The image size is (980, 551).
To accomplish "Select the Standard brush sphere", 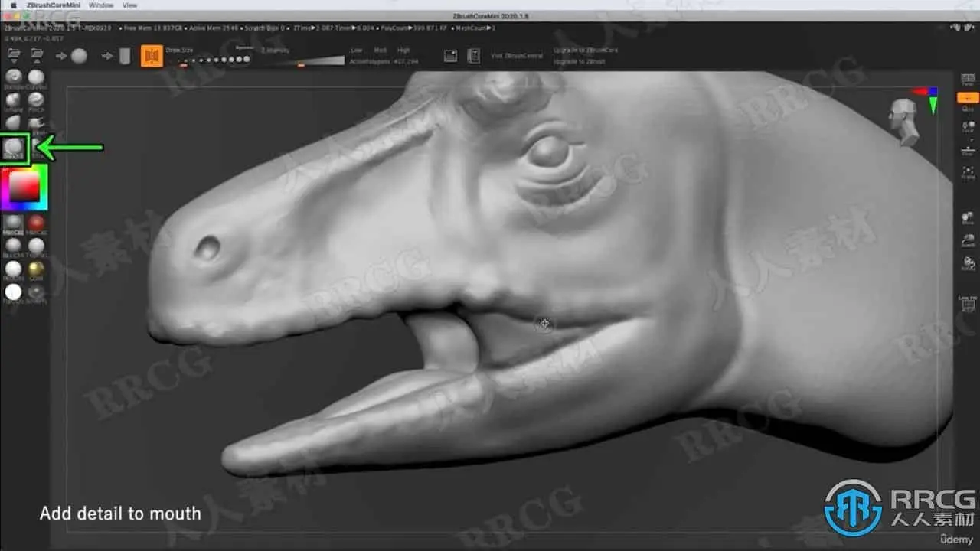I will (x=14, y=77).
